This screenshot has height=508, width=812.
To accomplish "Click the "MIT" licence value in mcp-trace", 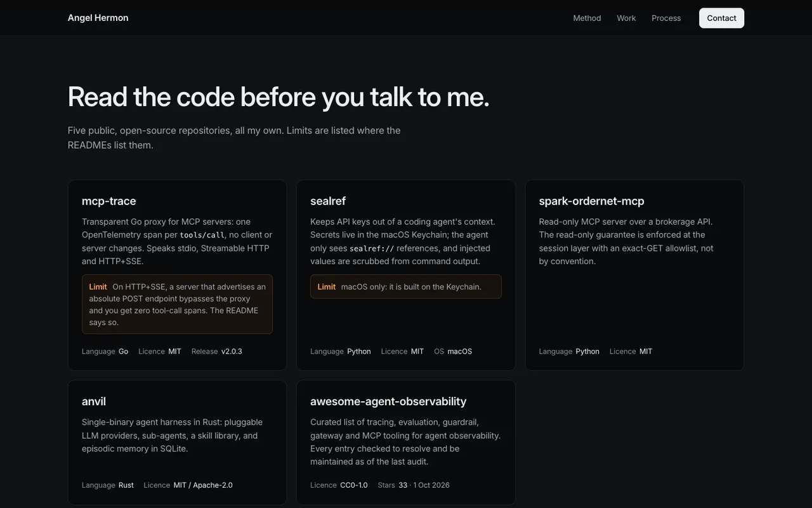I will [x=174, y=351].
